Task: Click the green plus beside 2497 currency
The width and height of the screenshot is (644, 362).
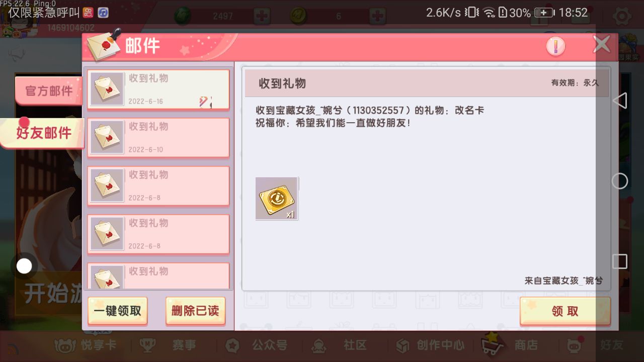Action: tap(262, 16)
